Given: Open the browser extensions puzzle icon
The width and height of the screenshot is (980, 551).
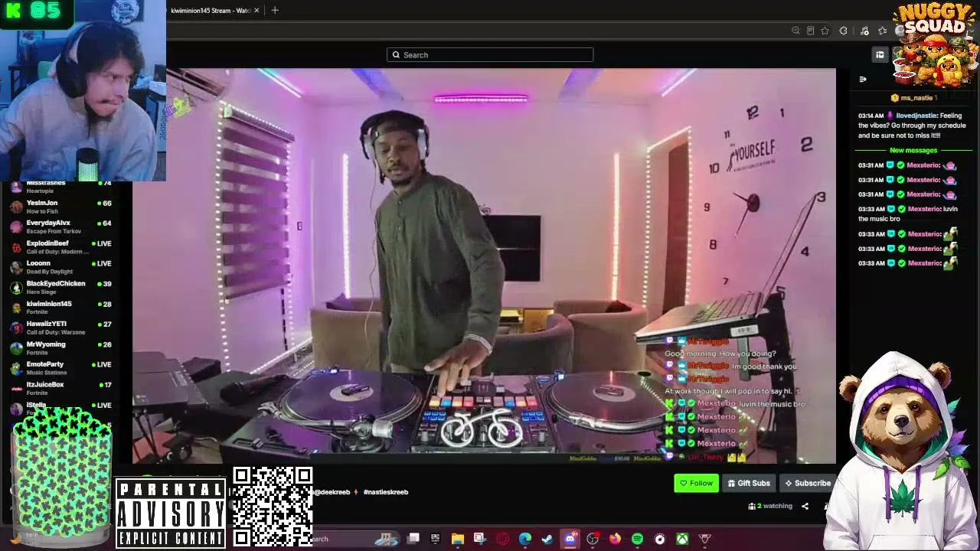Looking at the screenshot, I should point(843,31).
